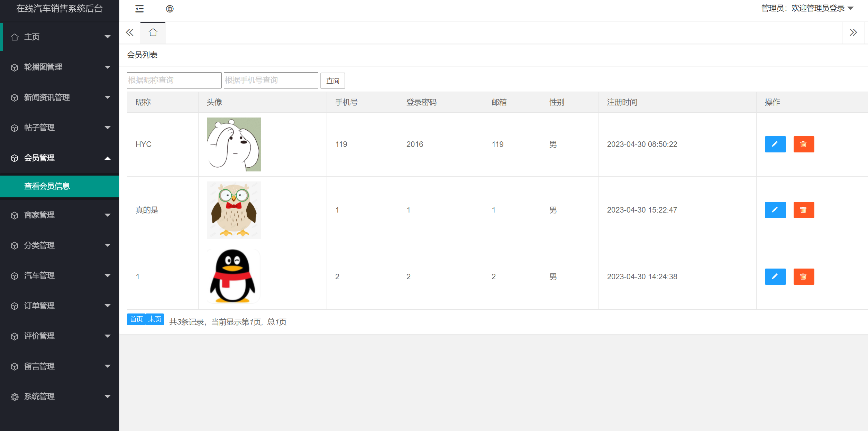This screenshot has height=431, width=868.
Task: Click the penguin avatar thumbnail
Action: pyautogui.click(x=234, y=276)
